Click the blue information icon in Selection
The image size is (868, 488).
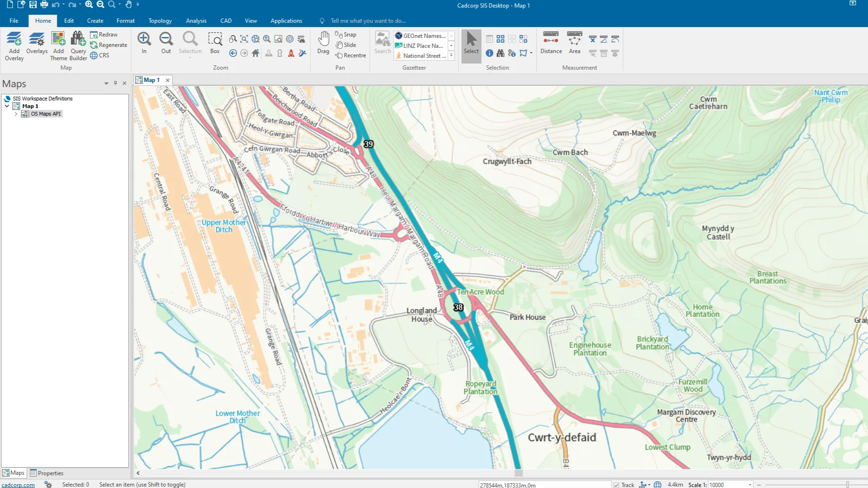click(489, 53)
